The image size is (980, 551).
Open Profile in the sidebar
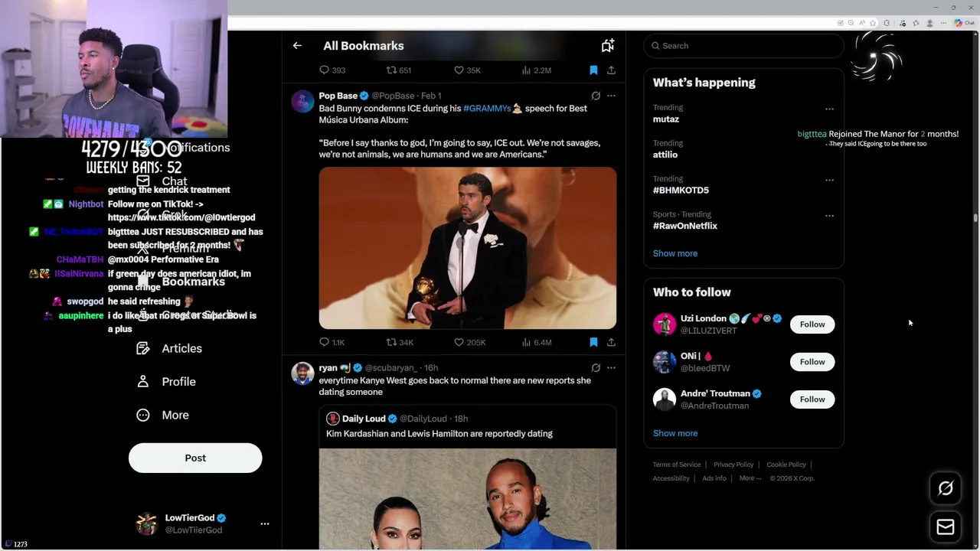click(x=166, y=382)
